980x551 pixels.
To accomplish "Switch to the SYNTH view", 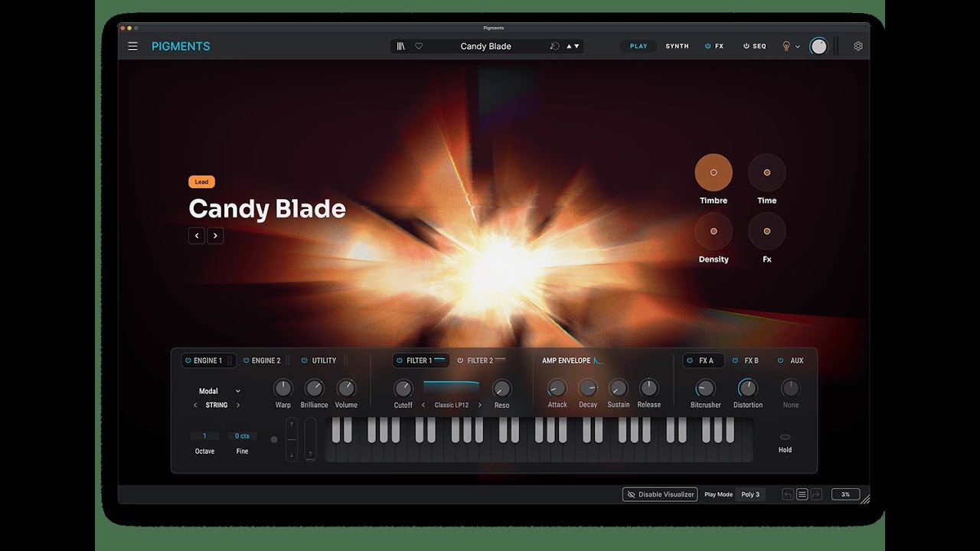I will click(677, 46).
